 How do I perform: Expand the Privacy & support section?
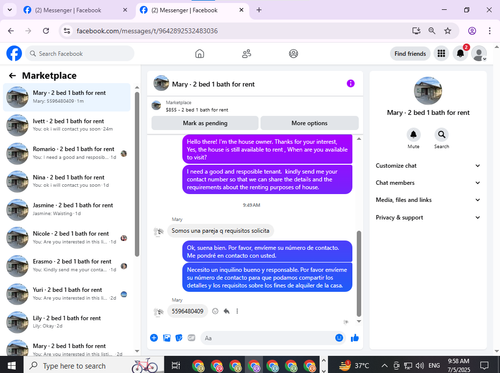point(428,217)
